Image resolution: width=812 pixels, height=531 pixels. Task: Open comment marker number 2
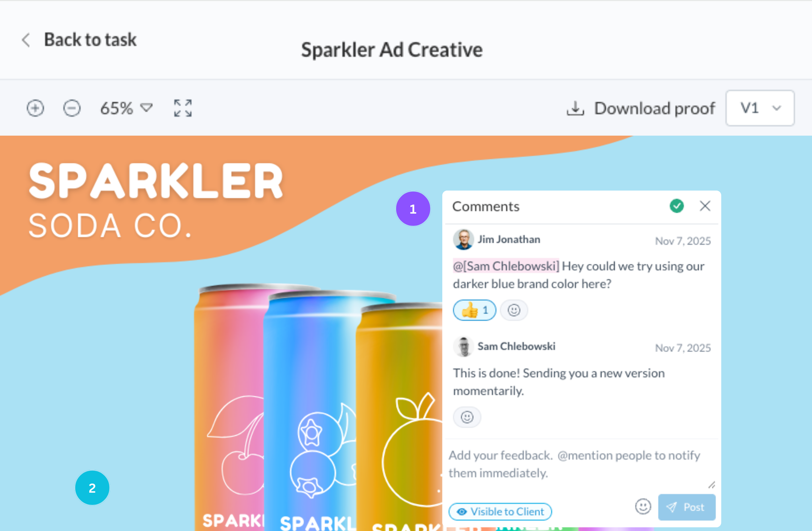[x=92, y=488]
